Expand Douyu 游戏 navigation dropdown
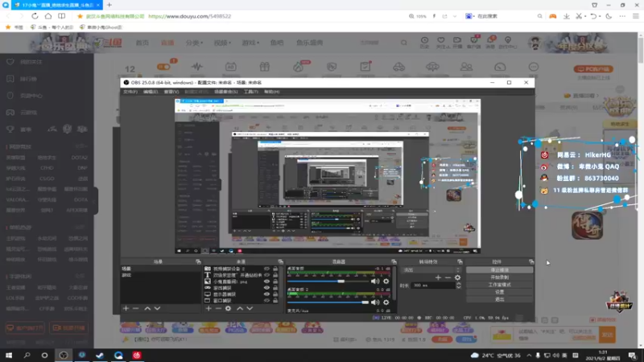 (250, 43)
